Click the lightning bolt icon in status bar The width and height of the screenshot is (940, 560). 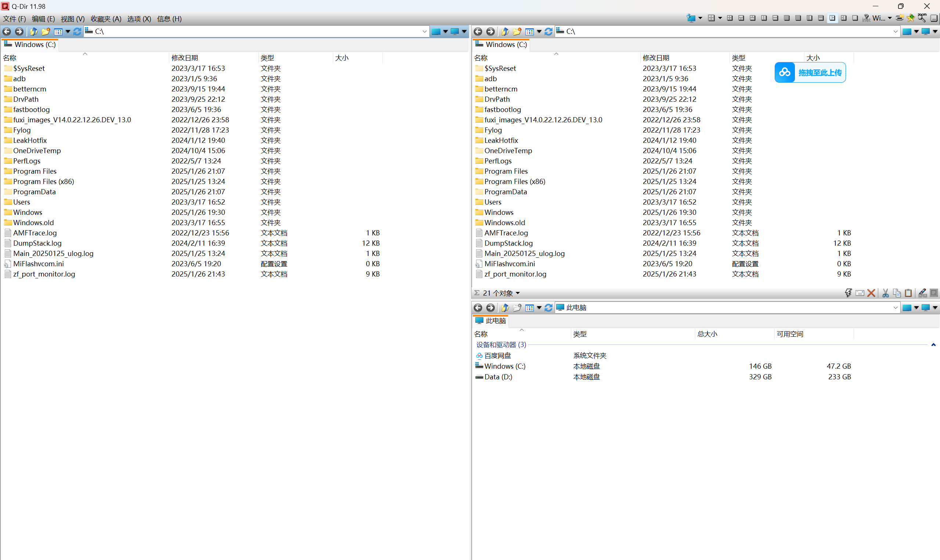(848, 293)
